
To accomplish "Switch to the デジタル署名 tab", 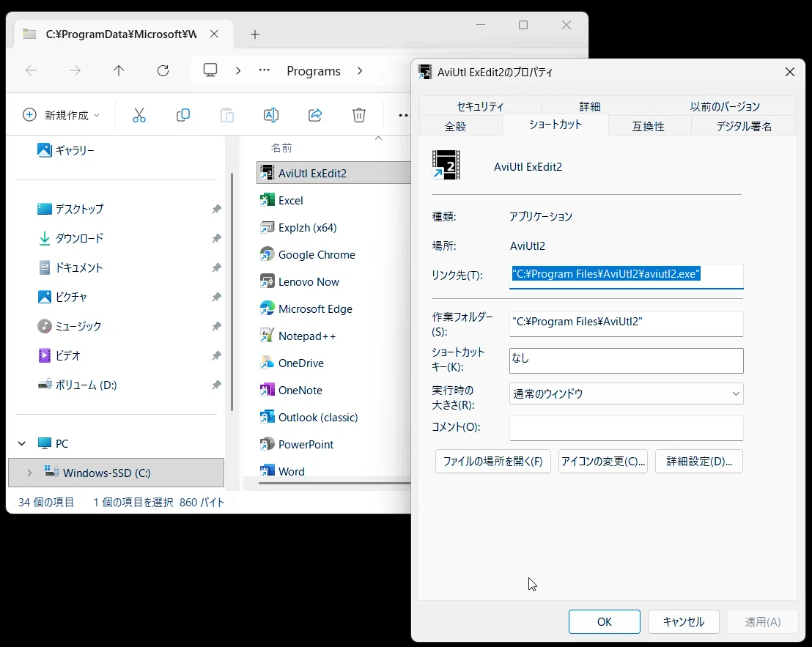I will (744, 126).
